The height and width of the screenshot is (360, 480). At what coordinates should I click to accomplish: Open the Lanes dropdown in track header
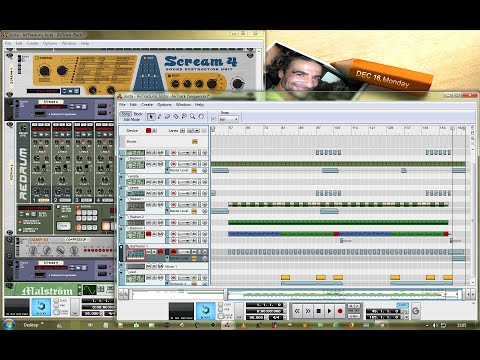click(194, 130)
